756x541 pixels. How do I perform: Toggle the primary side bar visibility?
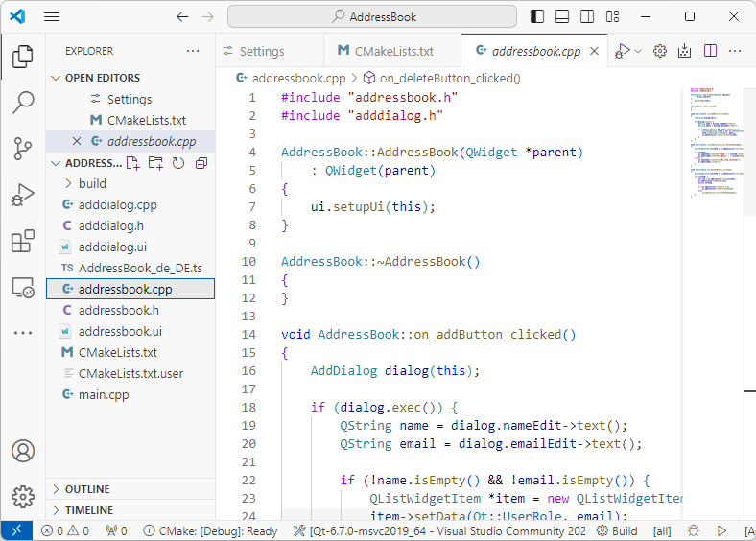[x=537, y=16]
